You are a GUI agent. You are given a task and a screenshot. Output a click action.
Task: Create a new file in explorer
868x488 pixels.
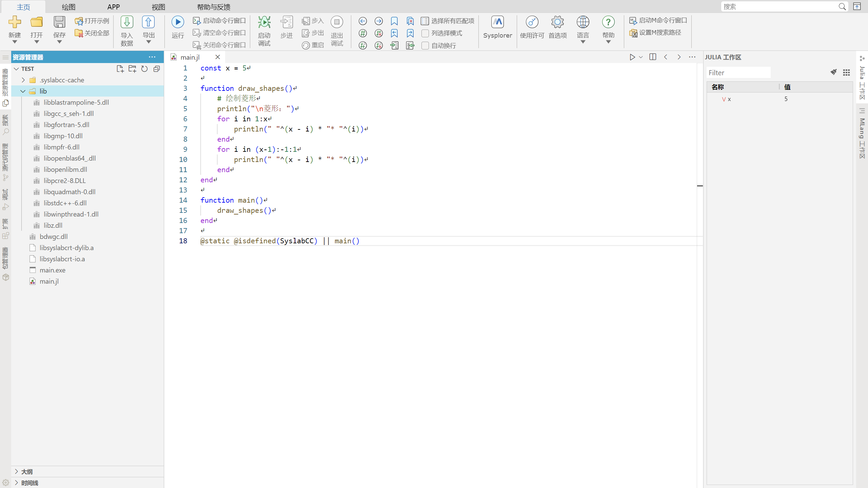[120, 69]
